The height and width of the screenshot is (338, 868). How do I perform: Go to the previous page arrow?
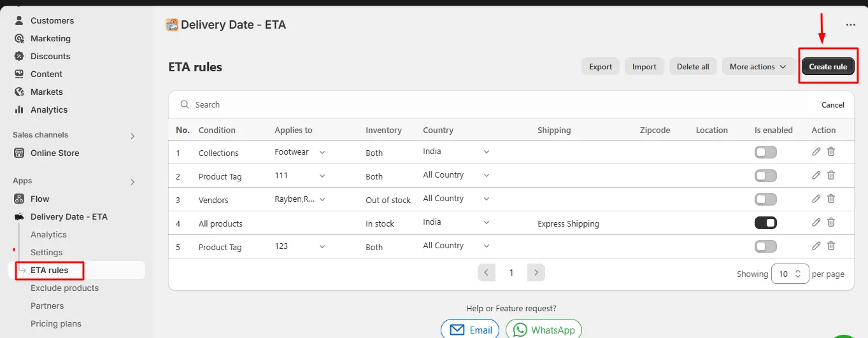(487, 272)
